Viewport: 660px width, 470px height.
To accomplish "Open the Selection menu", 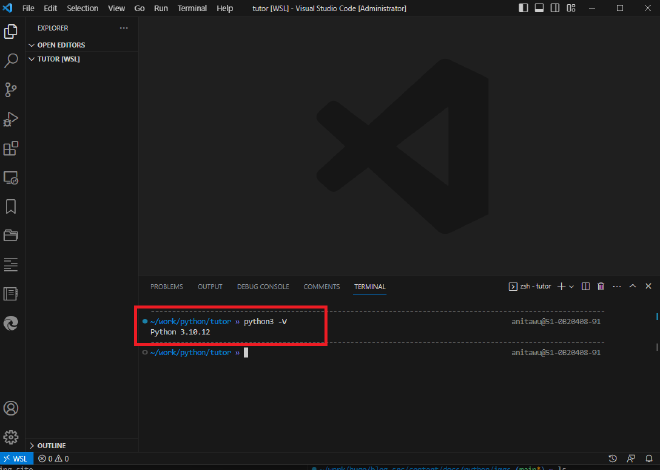I will 82,8.
